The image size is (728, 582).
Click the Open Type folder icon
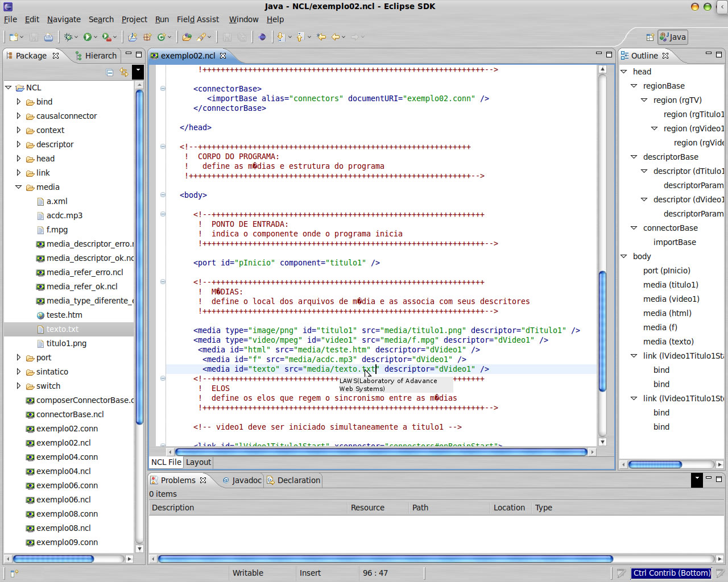point(187,37)
